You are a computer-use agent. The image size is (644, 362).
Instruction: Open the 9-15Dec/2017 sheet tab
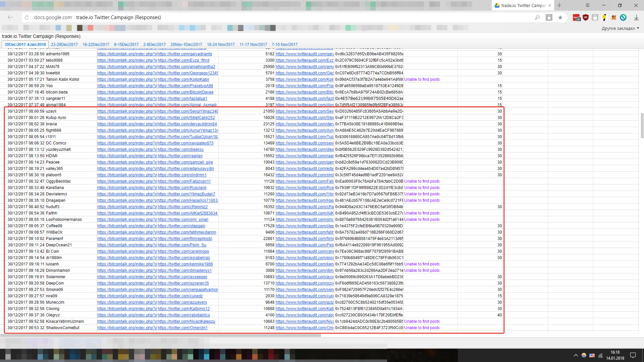coord(126,45)
